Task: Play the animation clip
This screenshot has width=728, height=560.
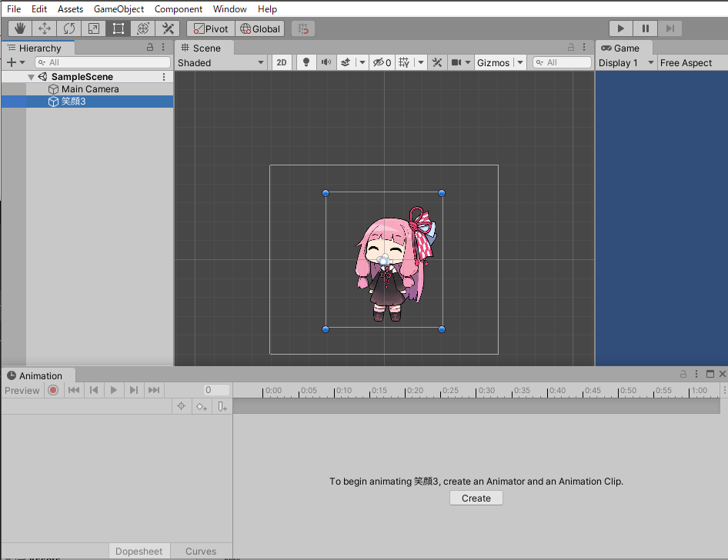Action: click(114, 390)
